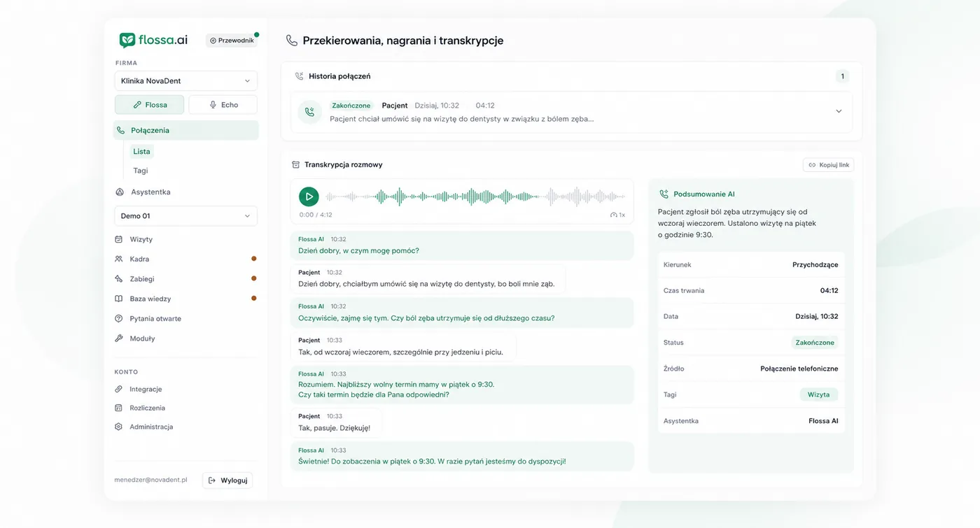
Task: Play the call recording
Action: (x=309, y=197)
